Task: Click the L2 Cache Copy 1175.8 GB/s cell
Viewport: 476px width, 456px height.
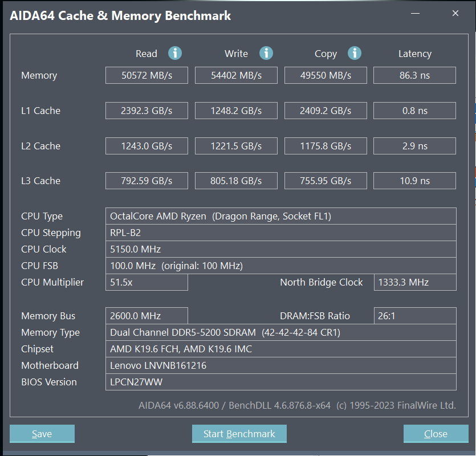Action: [326, 146]
